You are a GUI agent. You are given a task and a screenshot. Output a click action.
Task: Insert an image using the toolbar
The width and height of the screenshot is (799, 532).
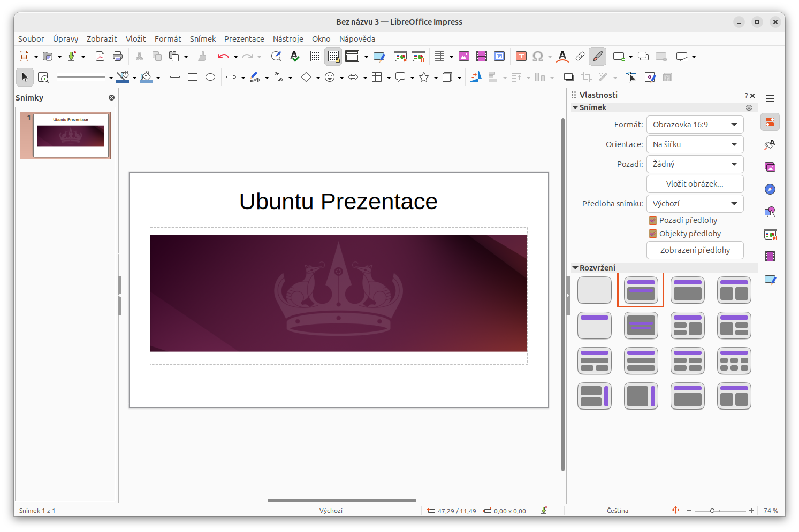[463, 56]
